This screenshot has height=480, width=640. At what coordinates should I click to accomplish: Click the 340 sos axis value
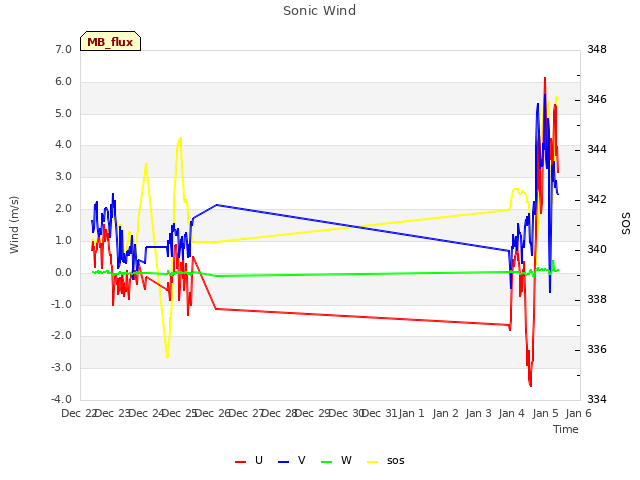coord(597,249)
